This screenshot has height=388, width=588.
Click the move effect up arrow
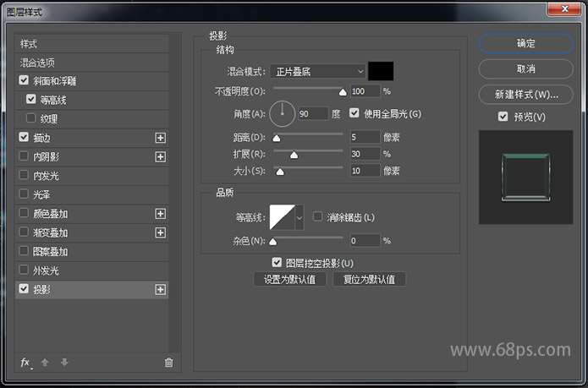[x=45, y=363]
